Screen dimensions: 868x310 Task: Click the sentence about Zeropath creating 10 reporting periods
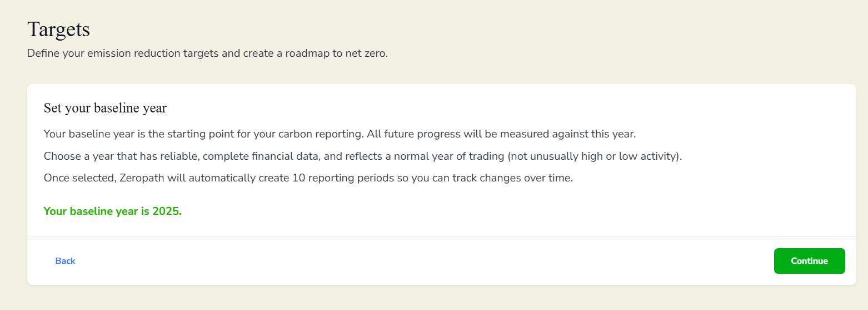[308, 179]
